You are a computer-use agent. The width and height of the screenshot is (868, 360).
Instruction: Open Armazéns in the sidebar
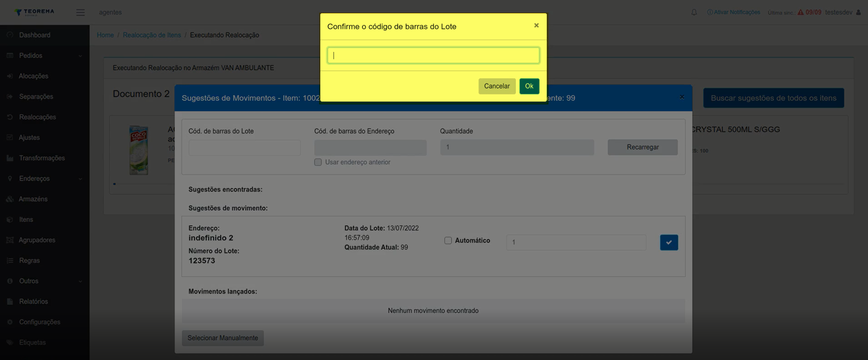tap(33, 199)
